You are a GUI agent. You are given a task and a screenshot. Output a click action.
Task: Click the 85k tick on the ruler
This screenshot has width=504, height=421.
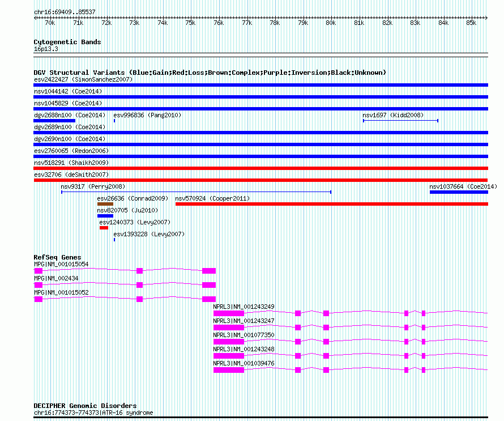point(471,23)
